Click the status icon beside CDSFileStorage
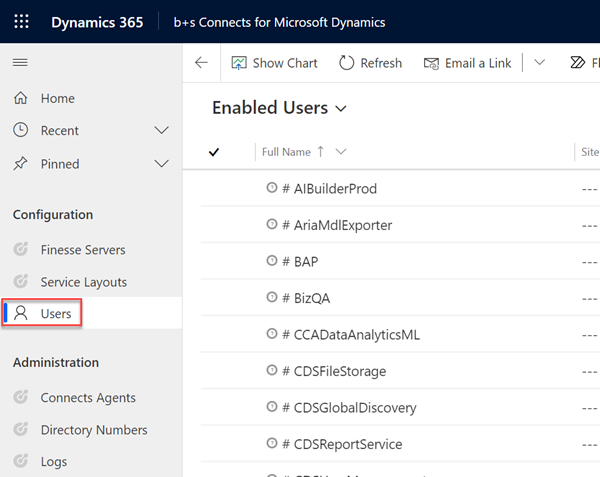 click(272, 370)
